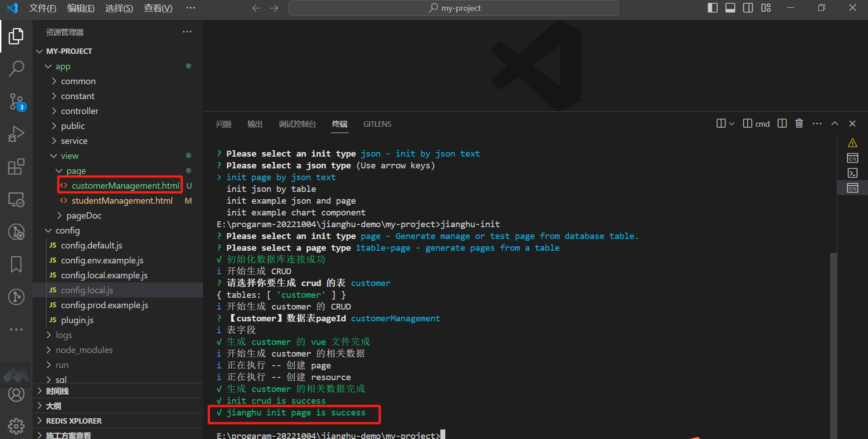The image size is (868, 439).
Task: Open Source Control showing 3 pending changes
Action: [16, 102]
